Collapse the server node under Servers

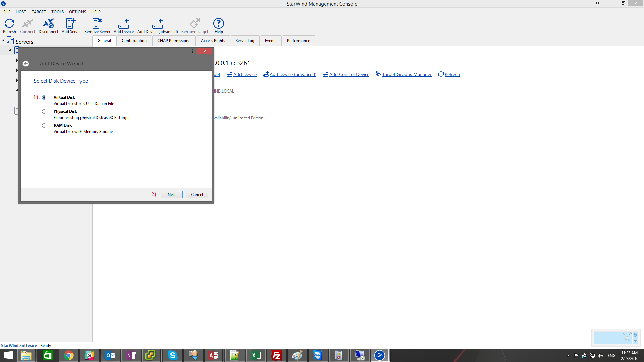[10, 50]
